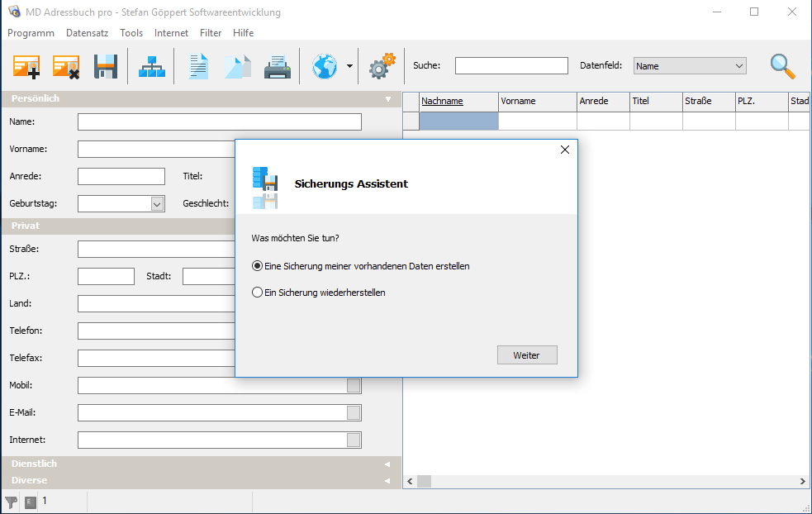Open the Datensatz menu

tap(87, 33)
